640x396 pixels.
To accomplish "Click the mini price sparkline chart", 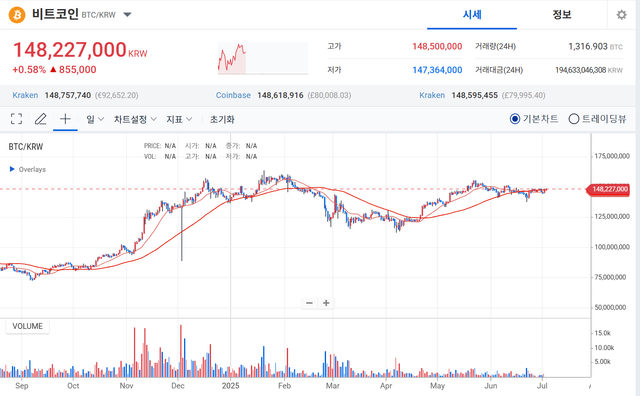I will [x=262, y=58].
